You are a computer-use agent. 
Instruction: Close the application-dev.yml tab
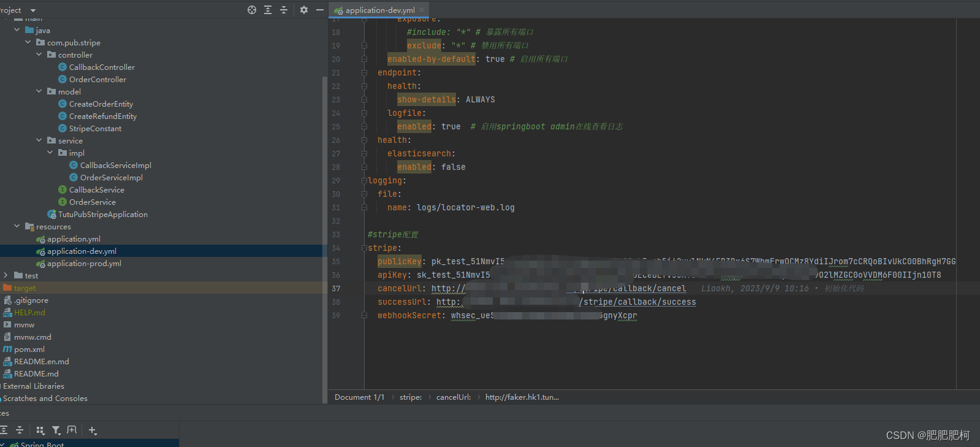click(422, 10)
